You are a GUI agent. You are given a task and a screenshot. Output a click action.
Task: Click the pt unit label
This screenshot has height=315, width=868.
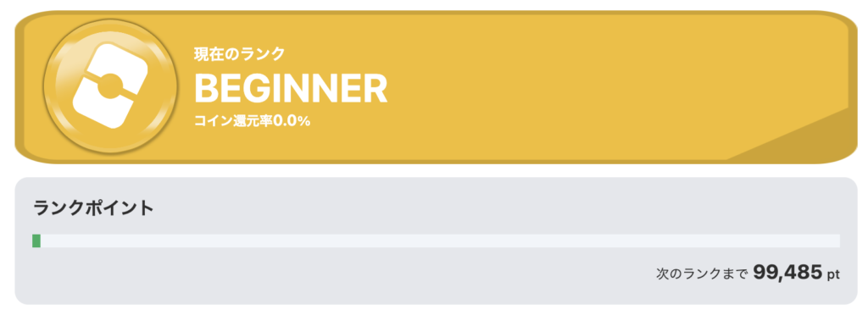tap(834, 274)
